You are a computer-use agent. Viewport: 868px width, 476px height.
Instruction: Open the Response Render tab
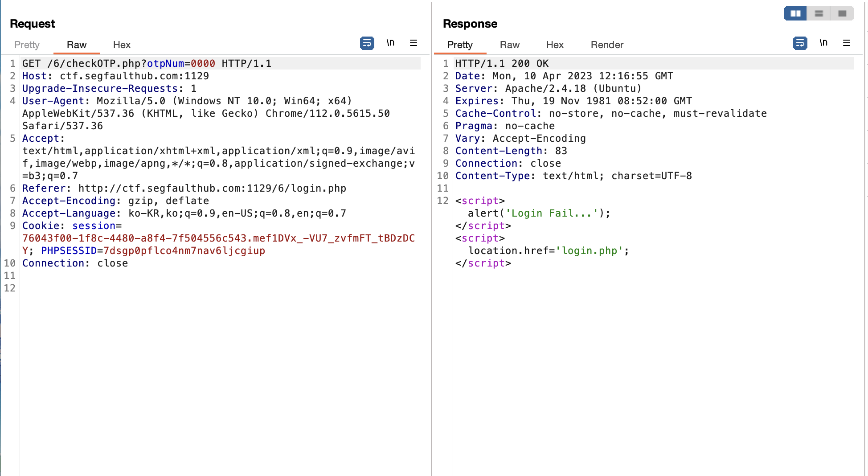(x=607, y=45)
